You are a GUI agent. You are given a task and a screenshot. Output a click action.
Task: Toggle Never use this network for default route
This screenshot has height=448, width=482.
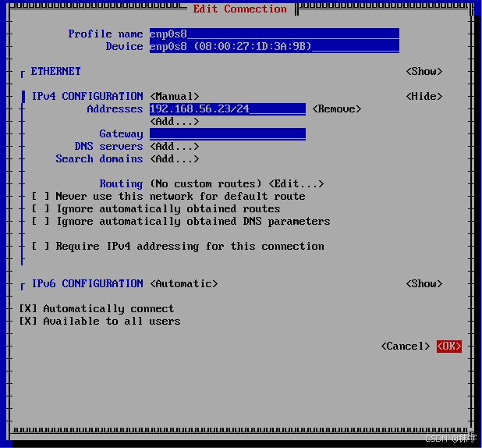[x=168, y=197]
